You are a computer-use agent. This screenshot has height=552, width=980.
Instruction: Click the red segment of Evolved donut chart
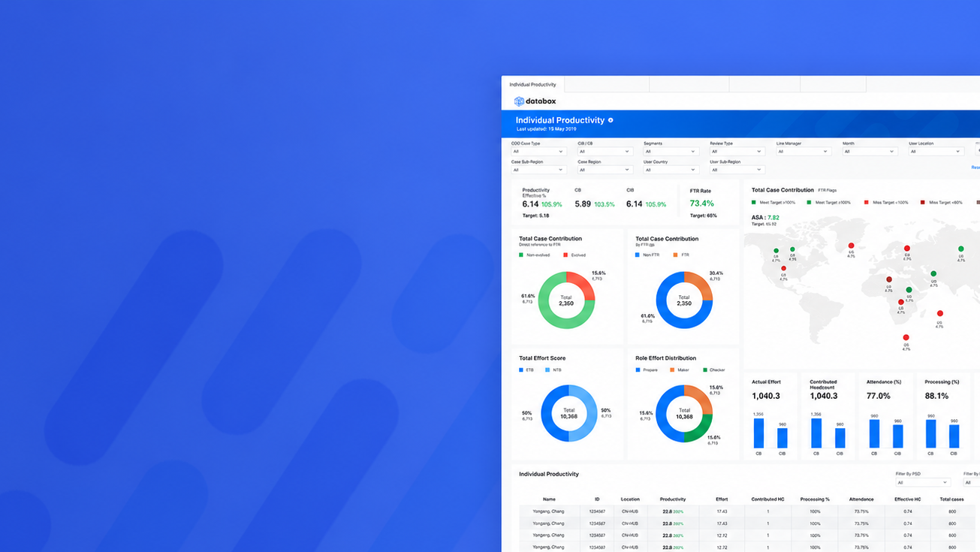tap(582, 284)
